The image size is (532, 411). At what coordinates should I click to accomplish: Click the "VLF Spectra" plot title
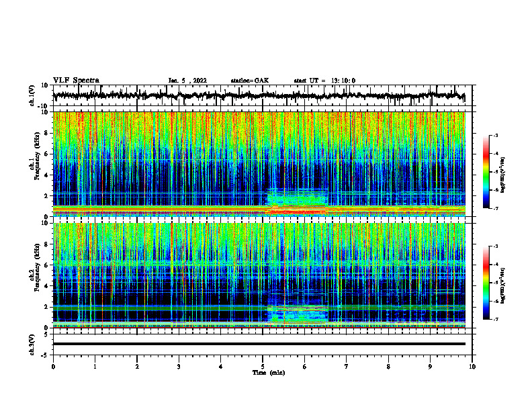pyautogui.click(x=76, y=81)
